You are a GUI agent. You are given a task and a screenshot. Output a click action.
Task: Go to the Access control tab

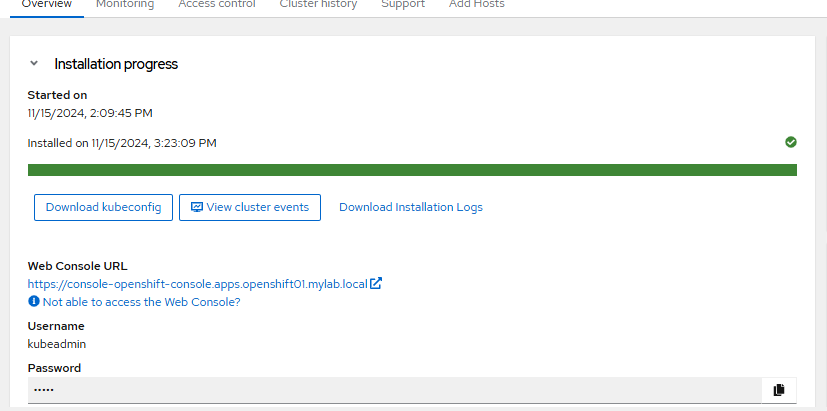pos(216,4)
